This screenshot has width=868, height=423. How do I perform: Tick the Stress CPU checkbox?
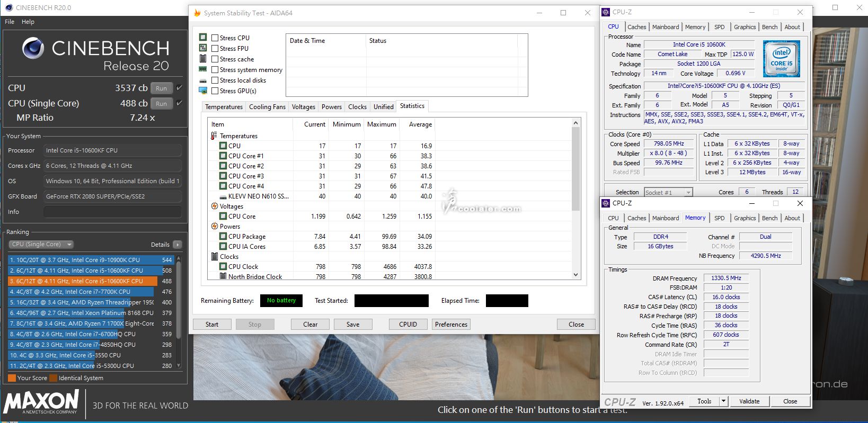(215, 38)
